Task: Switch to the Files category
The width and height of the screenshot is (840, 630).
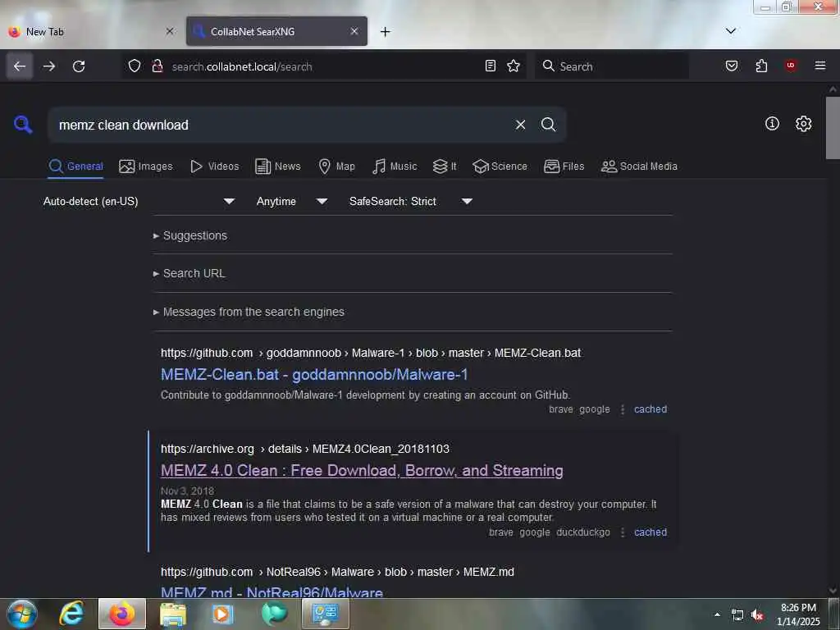Action: click(564, 167)
